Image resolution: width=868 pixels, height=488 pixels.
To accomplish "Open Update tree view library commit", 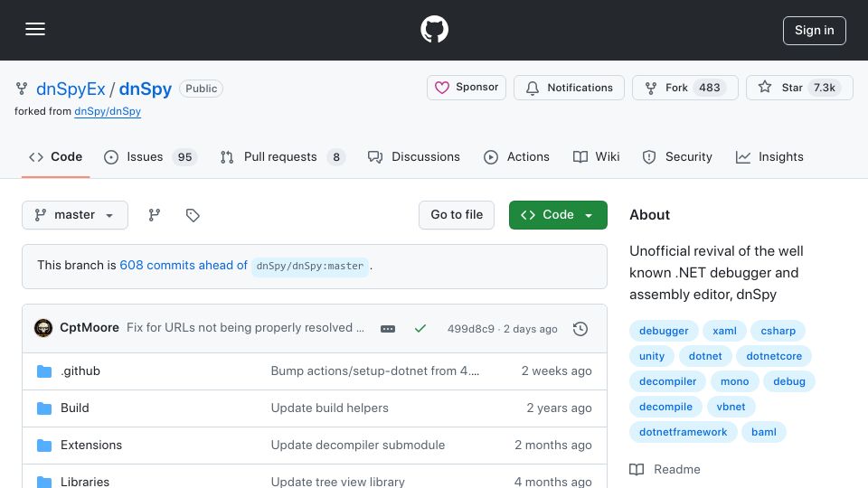I will [x=337, y=482].
